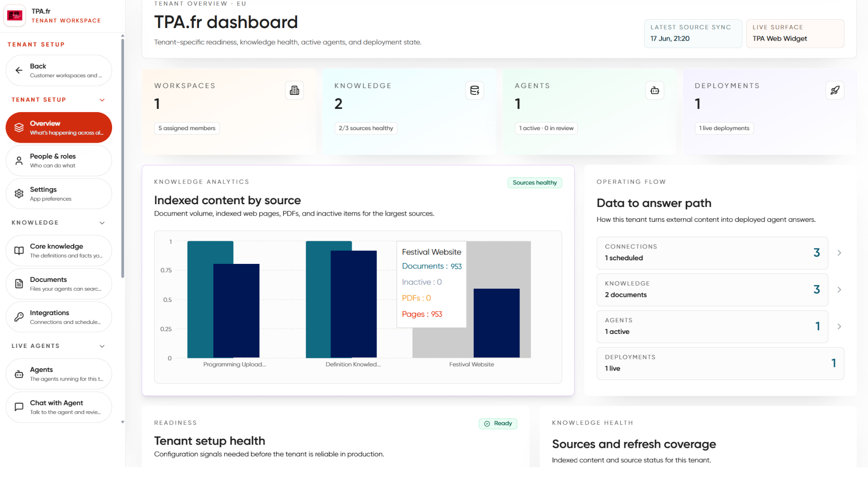Screen dimensions: 868x488
Task: Click the Agents robot icon in sidebar
Action: pyautogui.click(x=19, y=374)
